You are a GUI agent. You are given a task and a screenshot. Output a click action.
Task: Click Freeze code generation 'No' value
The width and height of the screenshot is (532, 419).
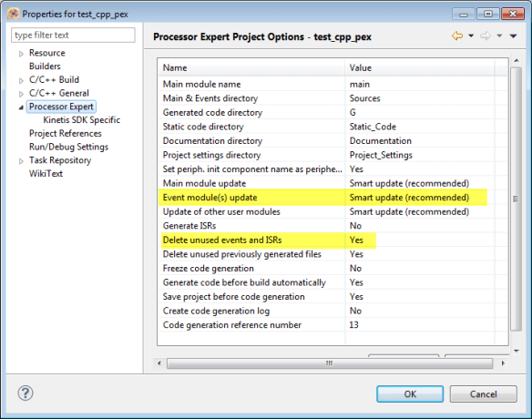tap(355, 269)
